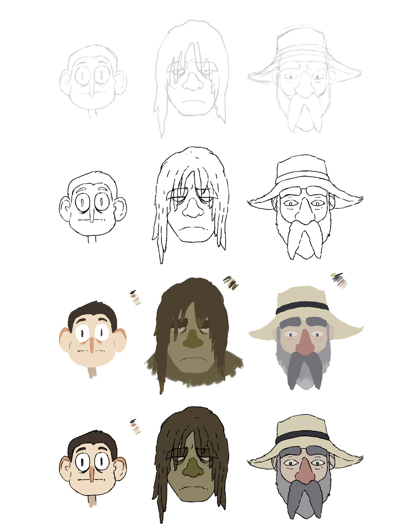Sample the palette swatches beside the flat-color hat man
The image size is (408, 532).
[340, 280]
